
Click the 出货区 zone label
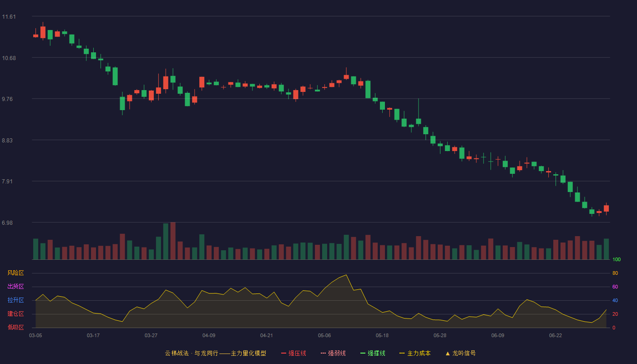coord(15,287)
